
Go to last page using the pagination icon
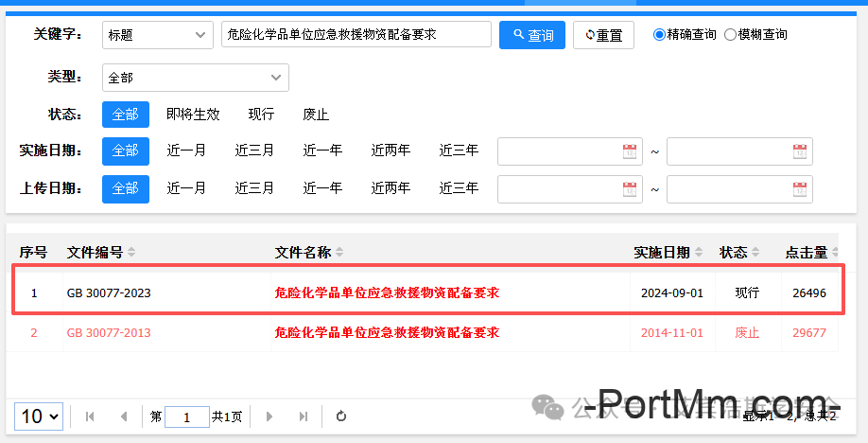click(304, 416)
